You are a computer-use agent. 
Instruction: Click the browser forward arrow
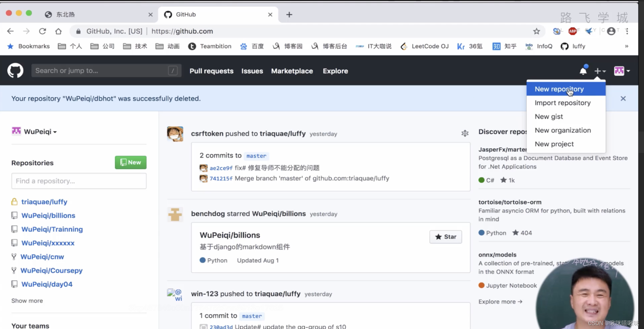click(26, 31)
